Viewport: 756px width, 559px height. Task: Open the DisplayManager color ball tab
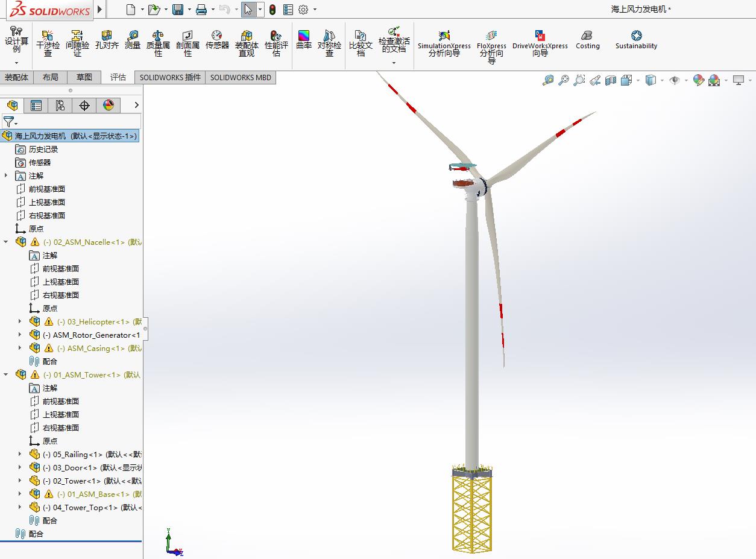pyautogui.click(x=109, y=106)
